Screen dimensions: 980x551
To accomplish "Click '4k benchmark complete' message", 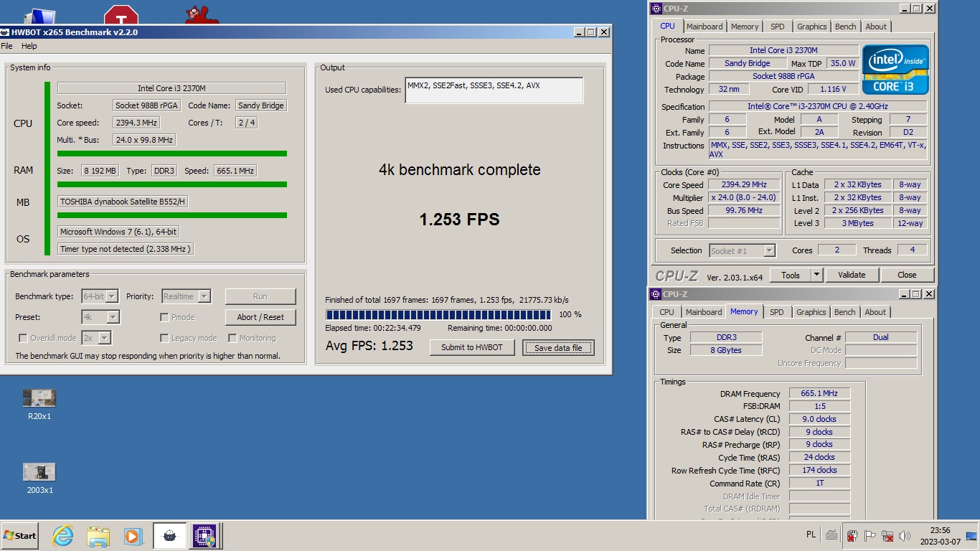I will 460,170.
